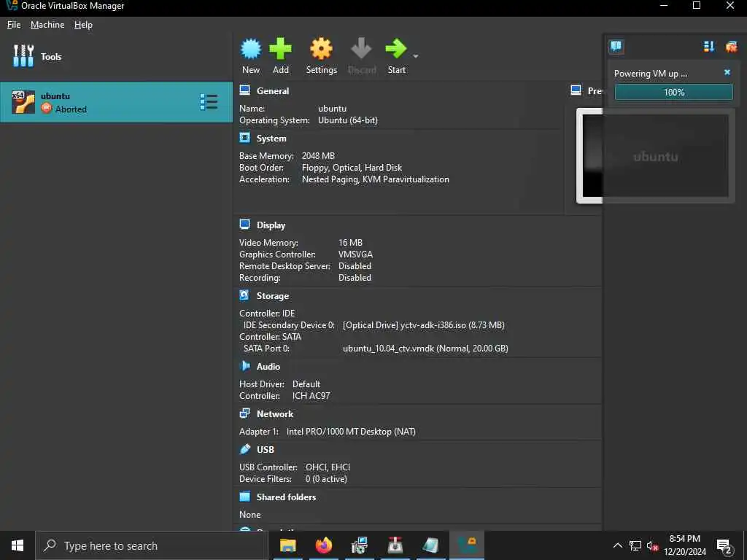Viewport: 747px width, 560px height.
Task: Click the Intel PRO/1000 MT Desktop adapter text
Action: coord(351,432)
